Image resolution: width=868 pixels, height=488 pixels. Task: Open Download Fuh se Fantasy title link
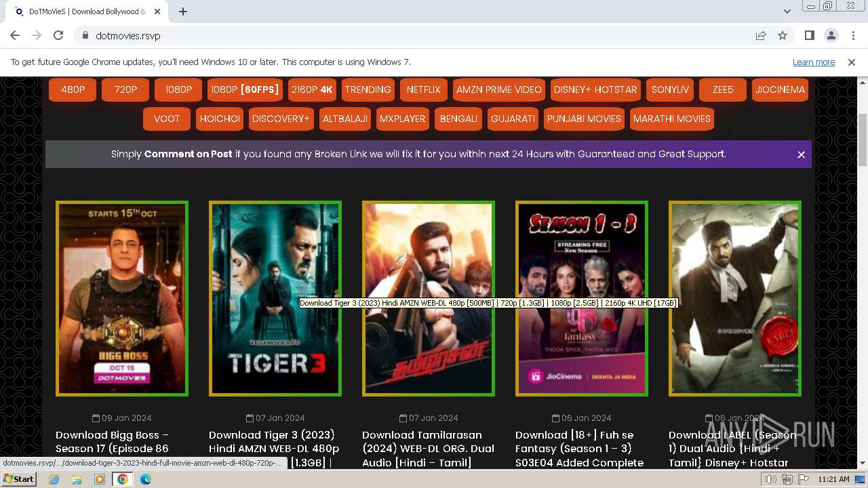(x=580, y=448)
